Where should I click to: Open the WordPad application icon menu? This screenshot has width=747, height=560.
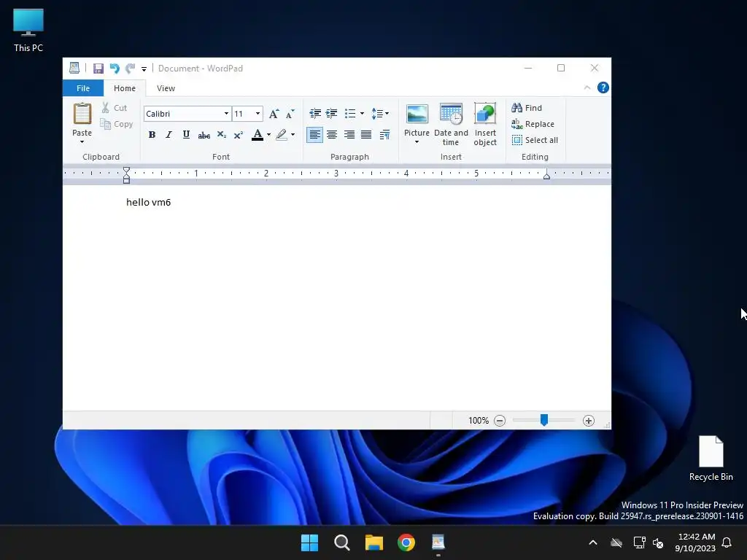pos(74,68)
